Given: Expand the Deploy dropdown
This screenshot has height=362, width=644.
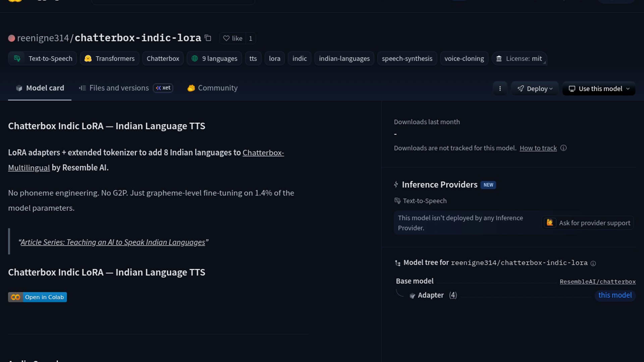Looking at the screenshot, I should pyautogui.click(x=535, y=88).
